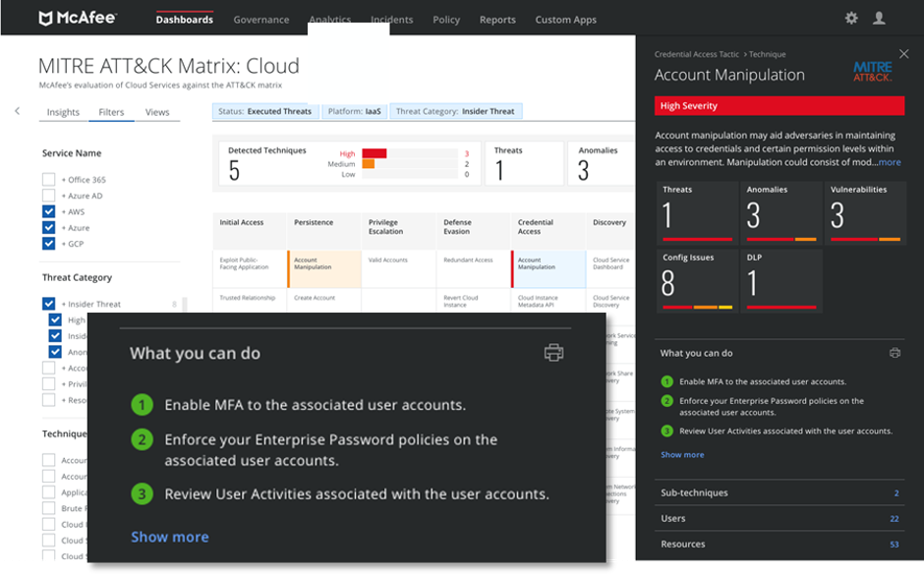Select the Exploit Public-Facing Application cell
The height and width of the screenshot is (576, 924).
(x=250, y=269)
